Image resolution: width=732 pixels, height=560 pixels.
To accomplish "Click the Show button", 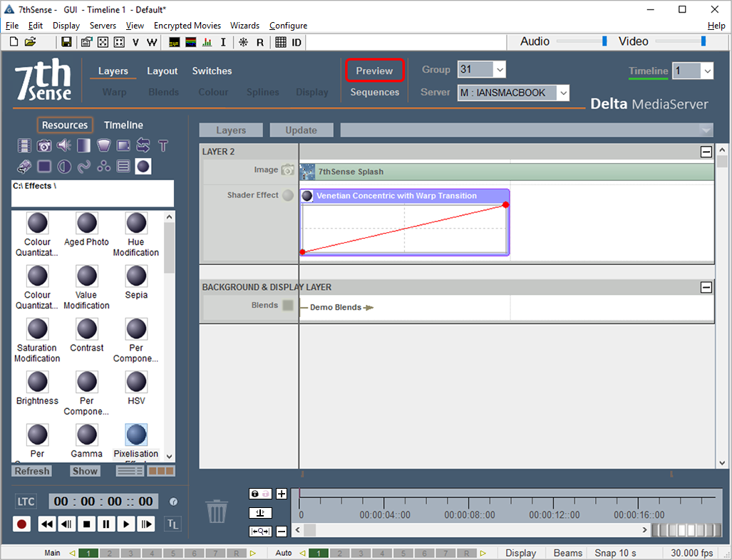I will [x=85, y=471].
